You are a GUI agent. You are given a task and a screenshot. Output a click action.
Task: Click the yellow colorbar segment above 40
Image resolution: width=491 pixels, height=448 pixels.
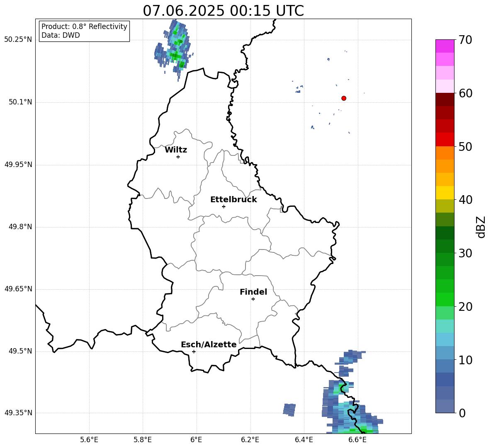(x=445, y=193)
